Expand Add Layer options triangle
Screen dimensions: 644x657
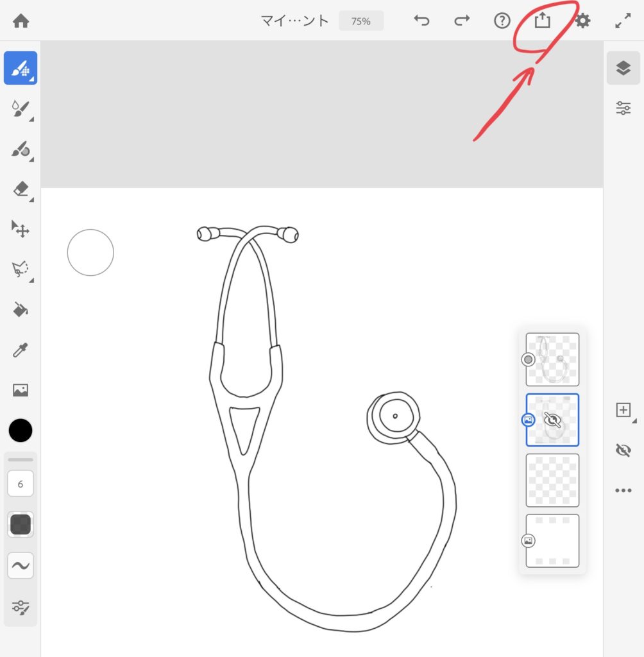(634, 421)
